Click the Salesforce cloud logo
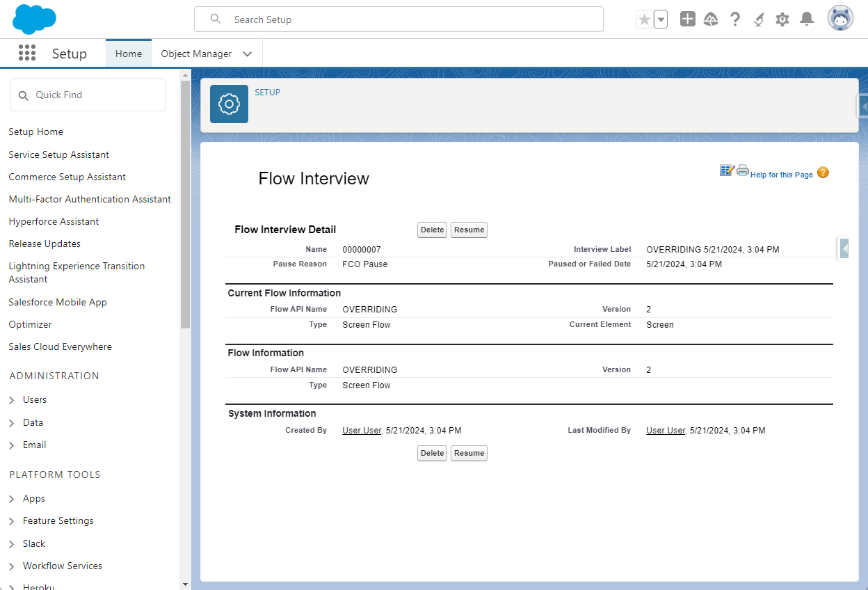 [x=34, y=19]
